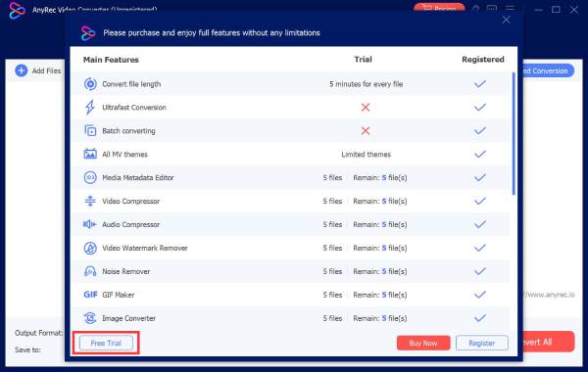Screen dimensions: 588x372
Task: Click the Main Features column header
Action: pos(111,60)
